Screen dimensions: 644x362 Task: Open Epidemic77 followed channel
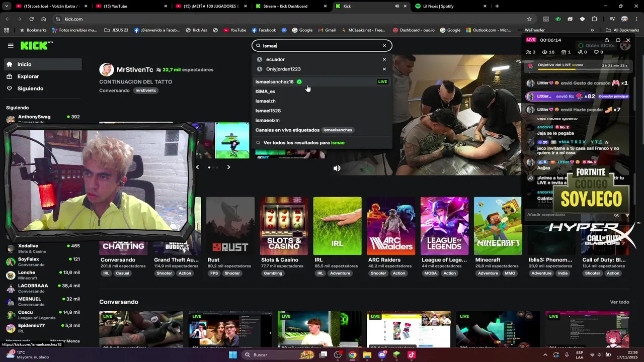point(42,328)
